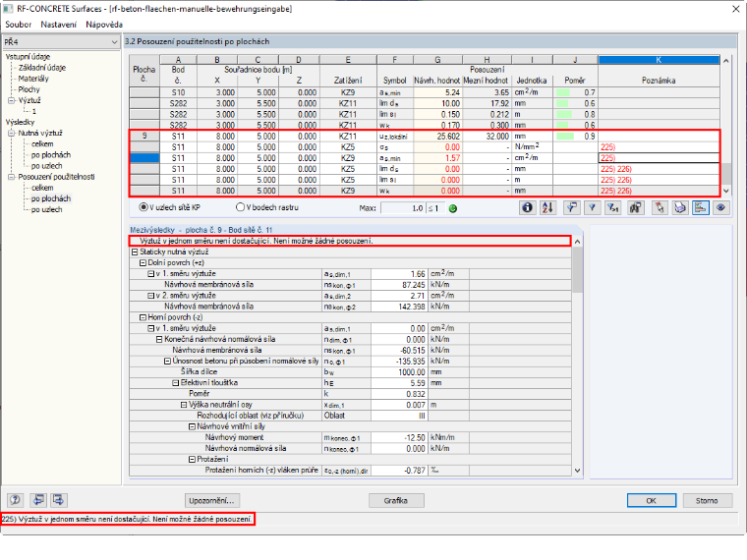This screenshot has height=560, width=747.
Task: Select 'po uzlech' under Posouzení použitelnosti
Action: coord(47,209)
